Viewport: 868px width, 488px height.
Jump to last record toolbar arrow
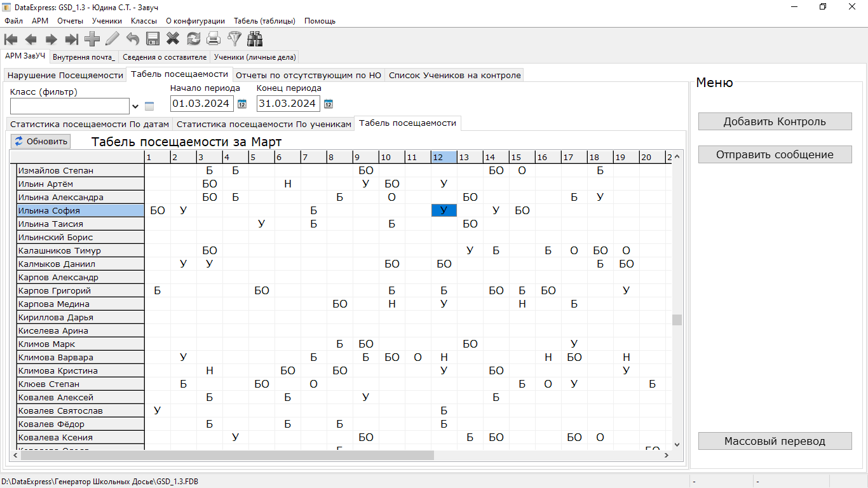71,39
